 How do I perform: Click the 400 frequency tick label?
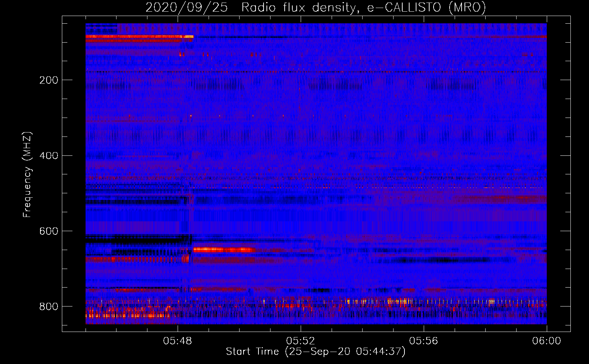tap(49, 156)
